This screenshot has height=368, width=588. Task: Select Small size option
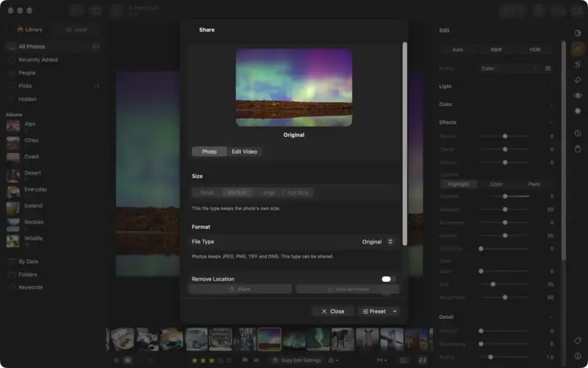pos(207,193)
